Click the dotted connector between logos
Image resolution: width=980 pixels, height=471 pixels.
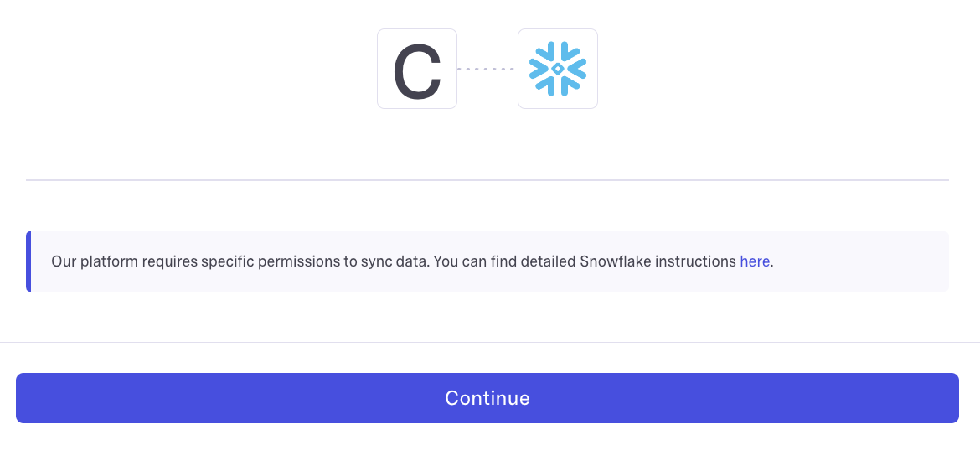click(x=487, y=69)
